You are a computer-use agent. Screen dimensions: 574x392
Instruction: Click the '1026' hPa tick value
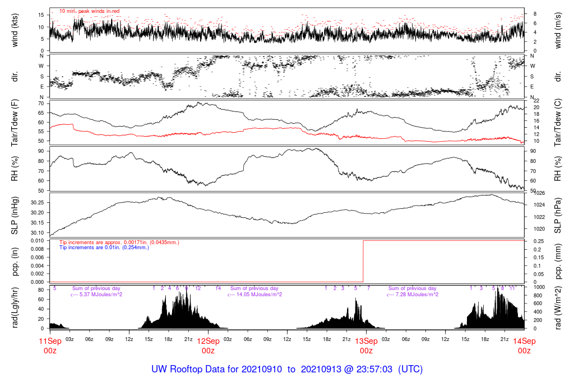[540, 193]
